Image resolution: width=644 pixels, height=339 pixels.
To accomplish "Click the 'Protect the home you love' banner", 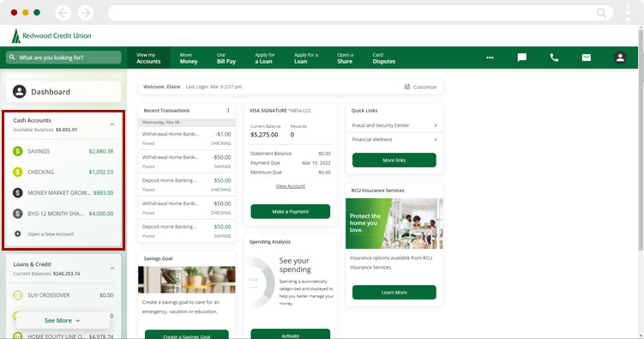I will tap(394, 223).
